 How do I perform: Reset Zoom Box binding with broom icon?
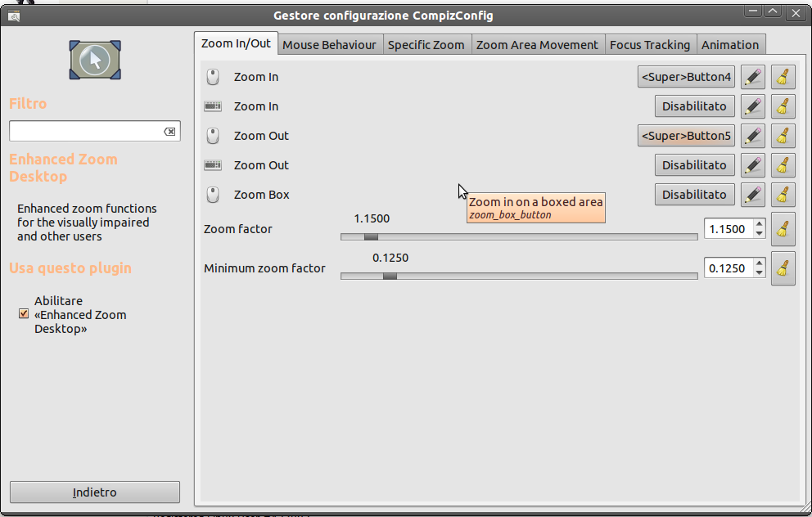coord(783,195)
